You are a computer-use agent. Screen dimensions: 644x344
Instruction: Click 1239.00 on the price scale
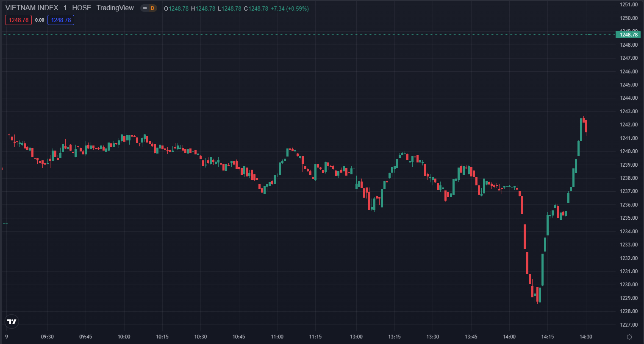(629, 165)
